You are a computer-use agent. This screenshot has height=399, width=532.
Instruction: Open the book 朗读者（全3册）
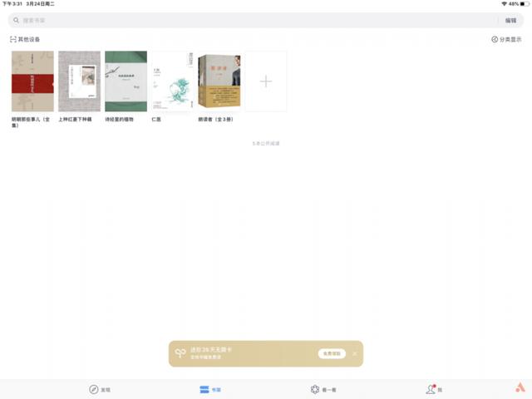coord(219,81)
